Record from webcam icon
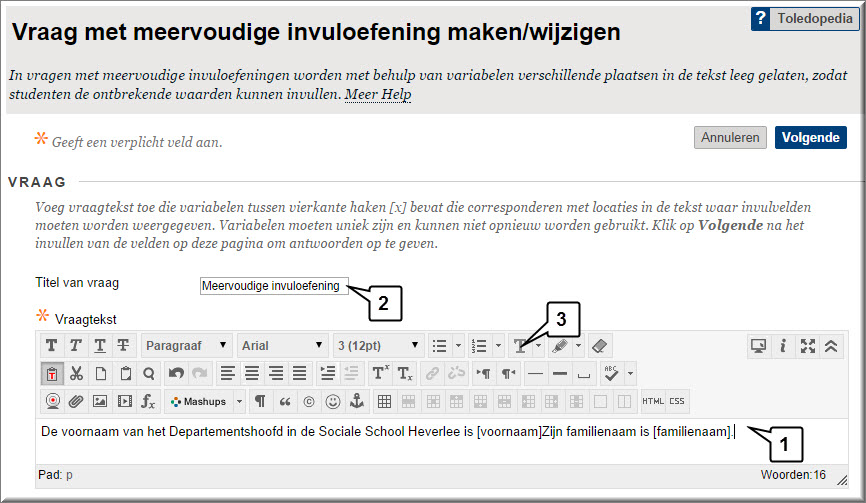This screenshot has height=503, width=866. (52, 401)
